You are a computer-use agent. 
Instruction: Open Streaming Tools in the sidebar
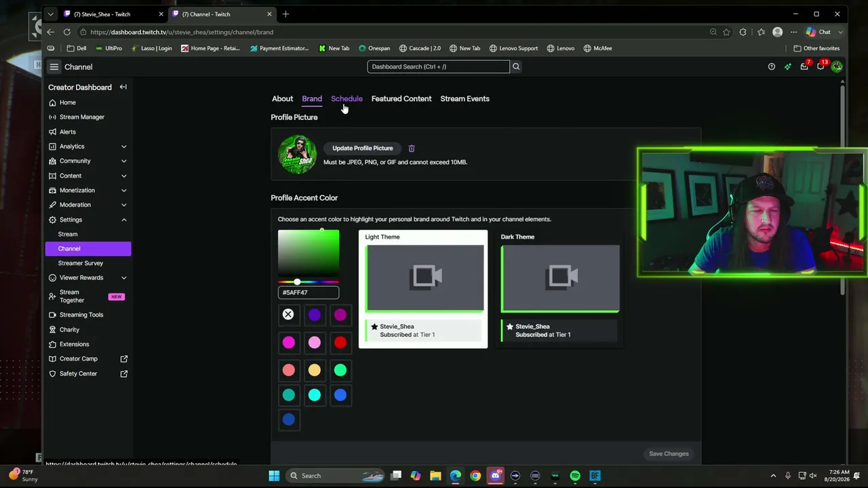point(81,315)
